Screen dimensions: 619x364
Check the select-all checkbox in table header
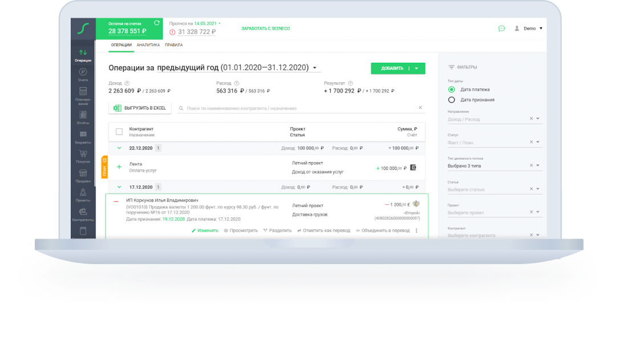(x=119, y=132)
